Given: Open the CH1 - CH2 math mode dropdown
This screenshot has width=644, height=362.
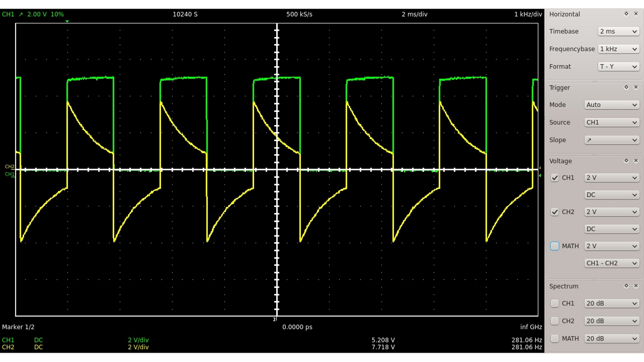Looking at the screenshot, I should pyautogui.click(x=611, y=263).
